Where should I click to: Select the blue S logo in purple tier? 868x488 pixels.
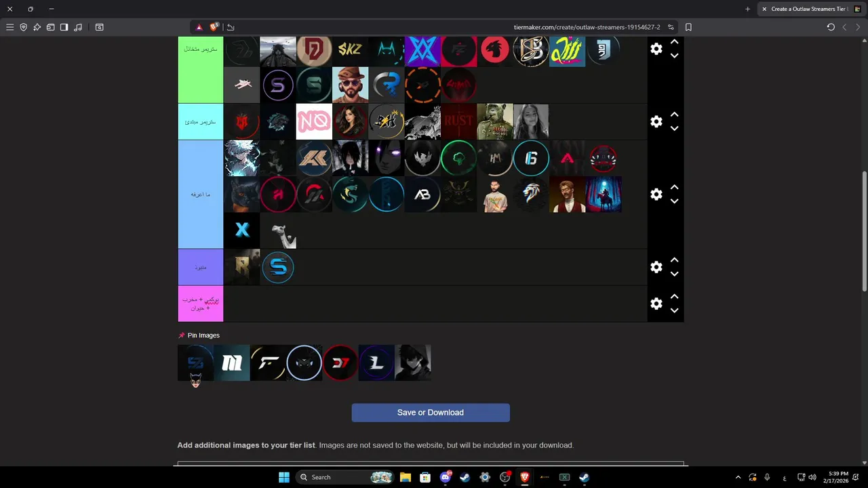tap(278, 267)
